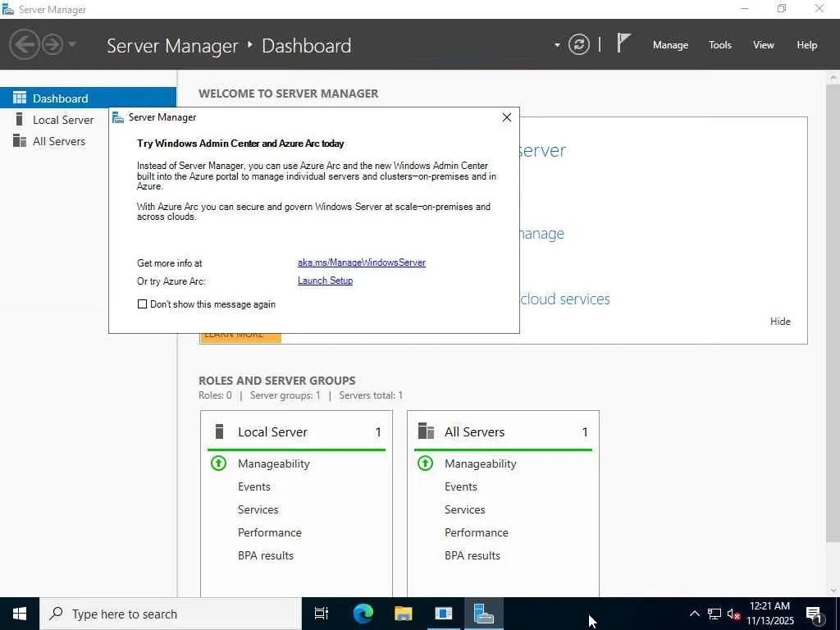Select All Servers in the left pane
The width and height of the screenshot is (840, 630).
tap(59, 141)
